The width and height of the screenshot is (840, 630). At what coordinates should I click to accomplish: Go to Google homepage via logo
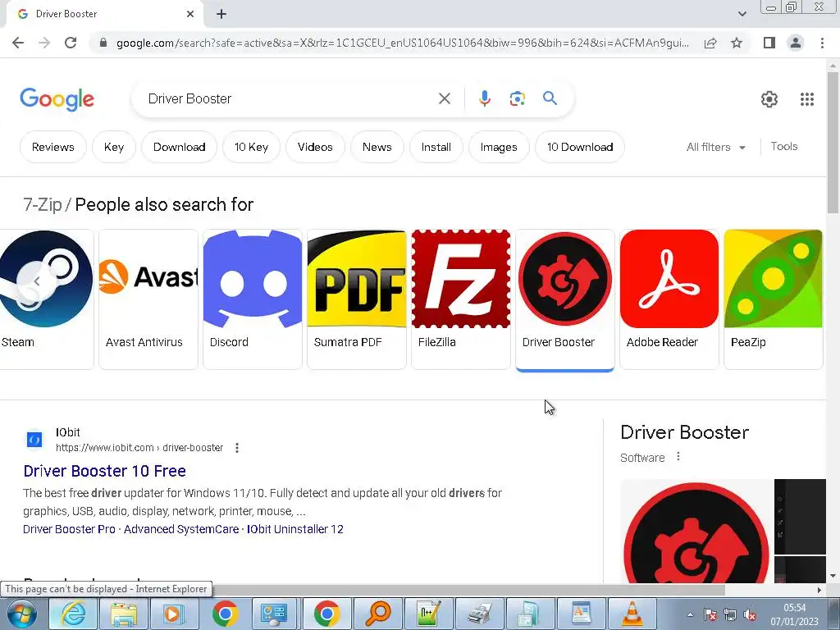pyautogui.click(x=57, y=99)
